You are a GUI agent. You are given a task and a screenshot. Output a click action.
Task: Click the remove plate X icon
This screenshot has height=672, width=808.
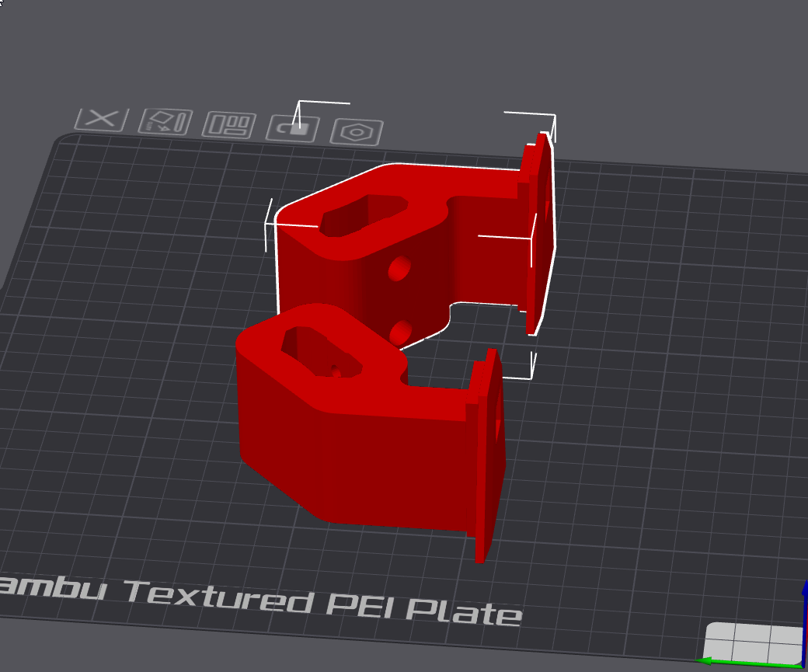click(101, 119)
